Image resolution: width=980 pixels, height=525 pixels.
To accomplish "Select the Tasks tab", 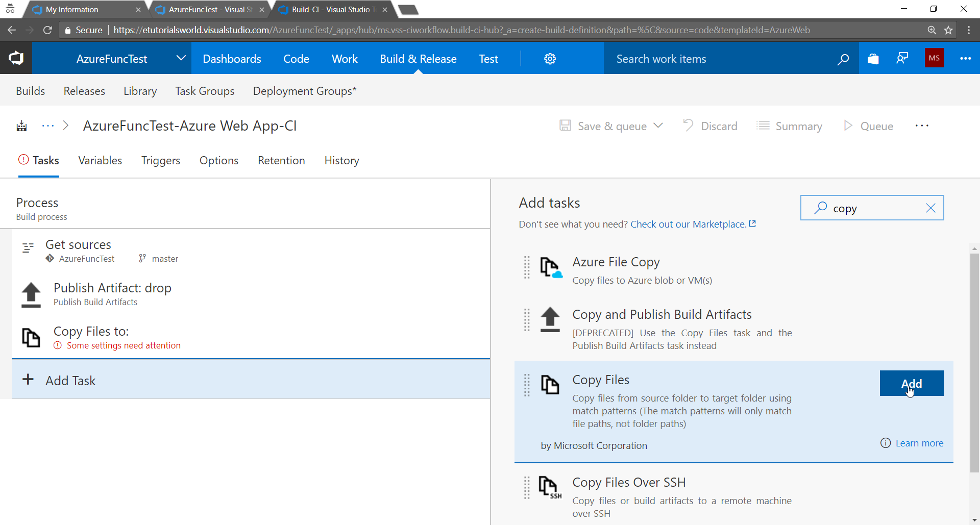I will (x=39, y=160).
